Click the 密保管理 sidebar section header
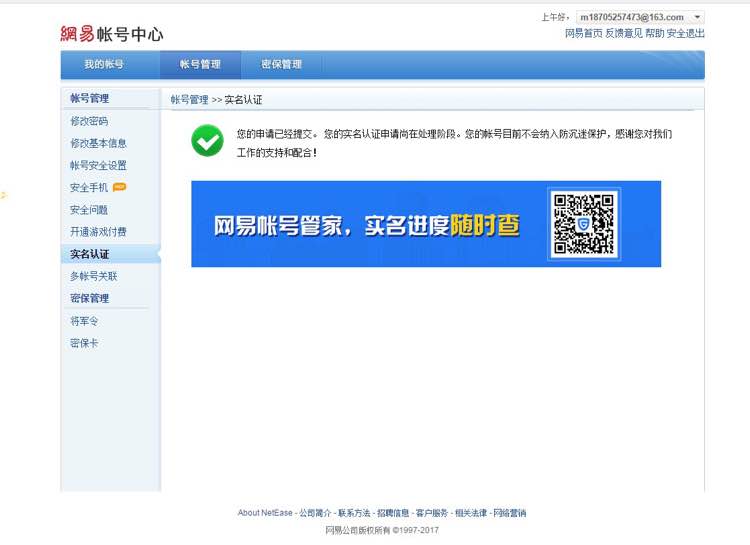 [x=89, y=298]
